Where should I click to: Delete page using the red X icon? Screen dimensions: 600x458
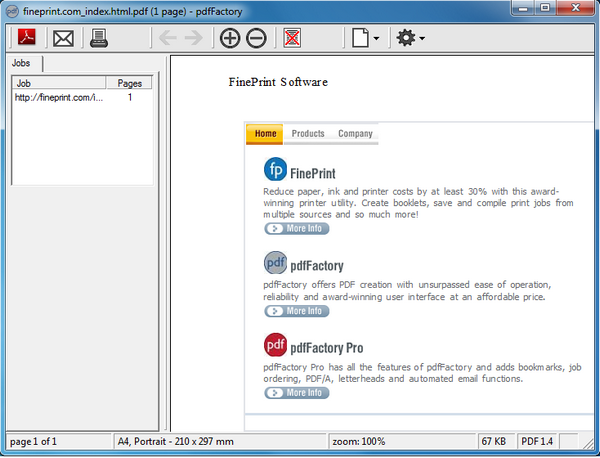[293, 38]
